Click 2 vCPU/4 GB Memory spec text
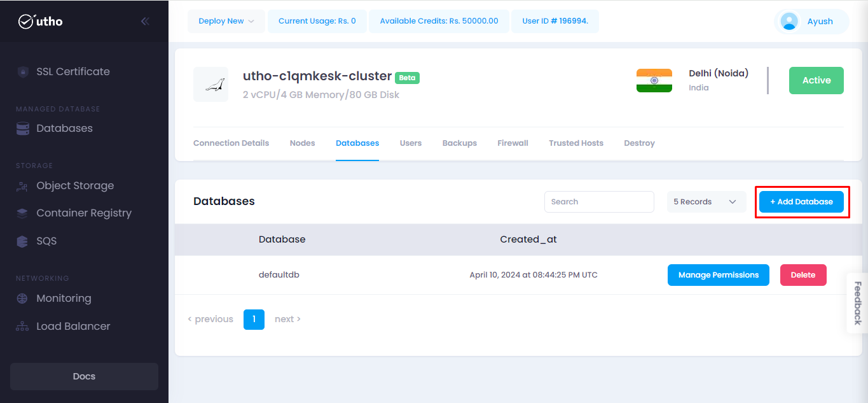This screenshot has width=868, height=403. pyautogui.click(x=321, y=95)
